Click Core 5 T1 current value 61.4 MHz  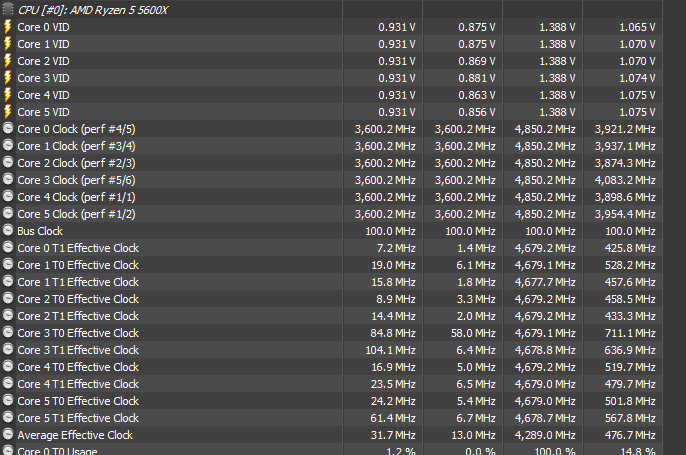393,418
